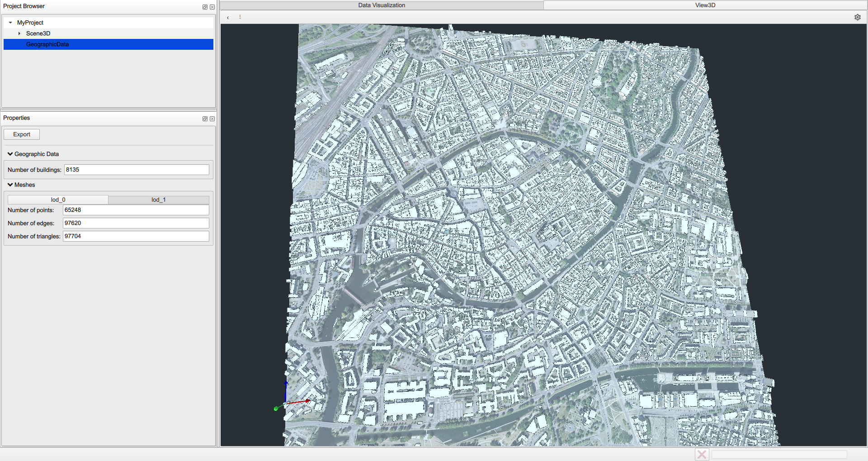Close the Properties panel
The width and height of the screenshot is (868, 461).
(212, 119)
